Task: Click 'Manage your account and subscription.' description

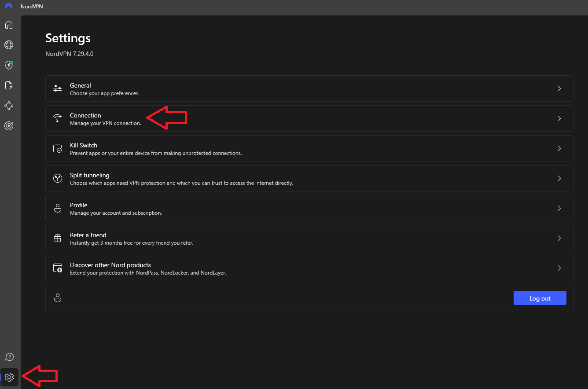Action: click(x=116, y=213)
